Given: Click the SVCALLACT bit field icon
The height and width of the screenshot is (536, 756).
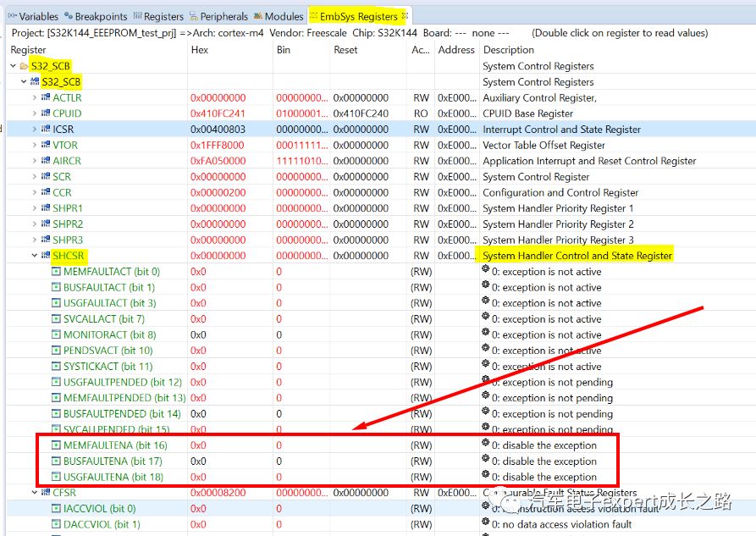Looking at the screenshot, I should (x=57, y=319).
